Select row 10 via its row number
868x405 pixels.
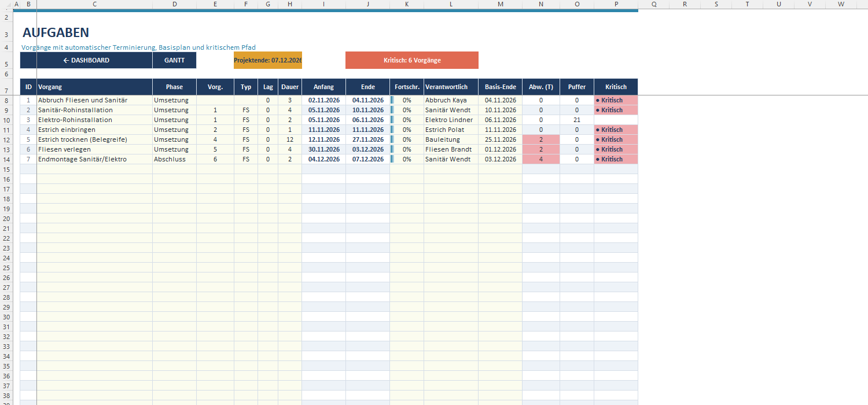point(6,120)
